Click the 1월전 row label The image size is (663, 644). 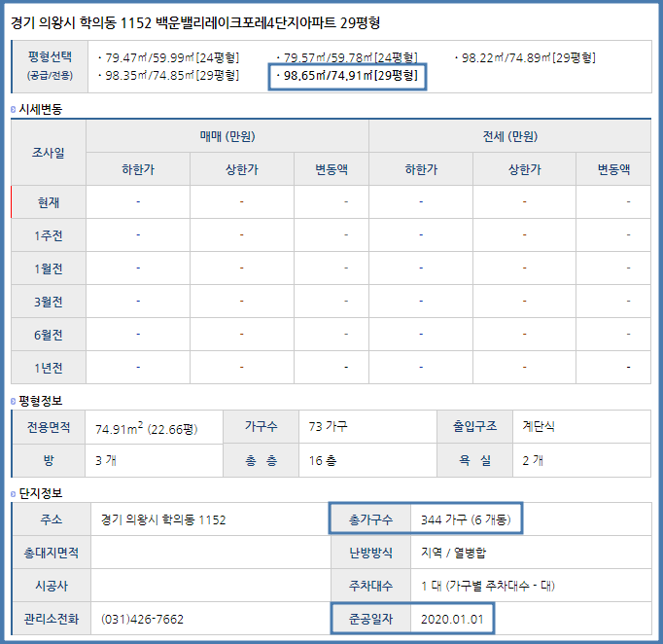tap(49, 268)
